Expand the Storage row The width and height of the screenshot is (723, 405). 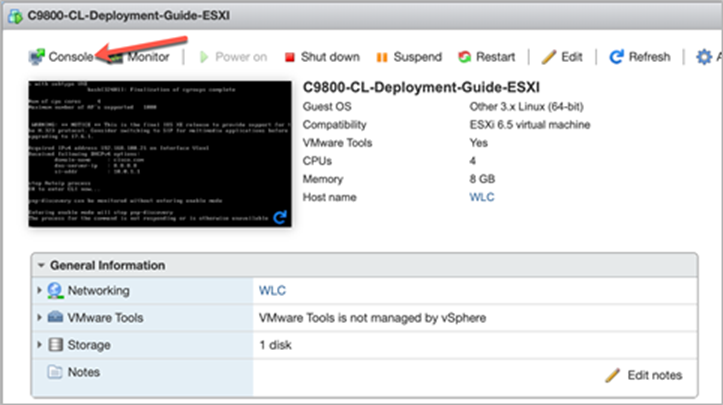tap(39, 345)
